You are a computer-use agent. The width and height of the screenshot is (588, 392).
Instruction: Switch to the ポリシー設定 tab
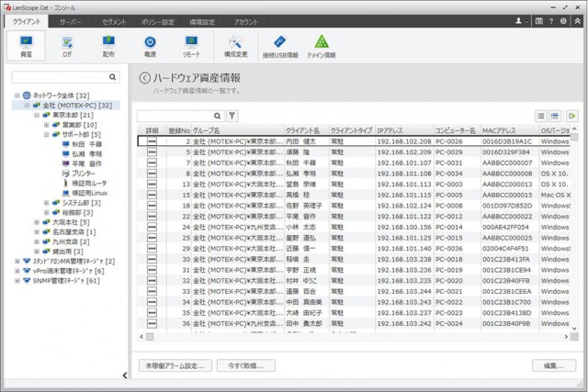(x=157, y=22)
